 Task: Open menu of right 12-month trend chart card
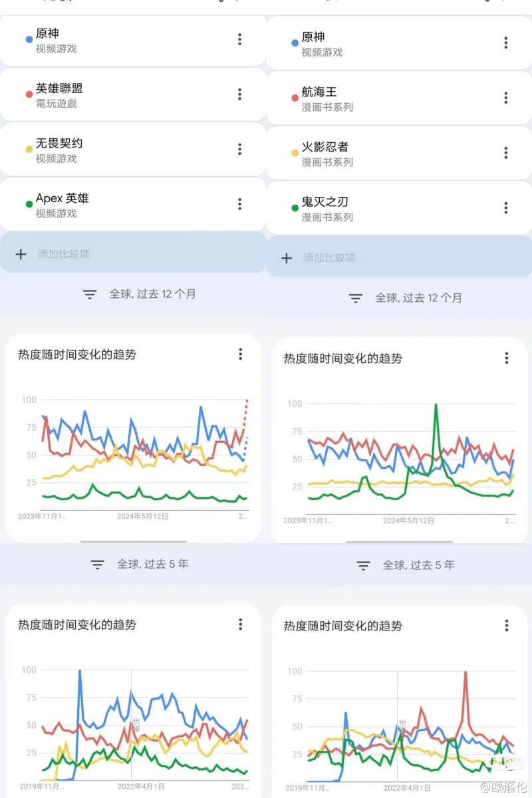click(507, 358)
